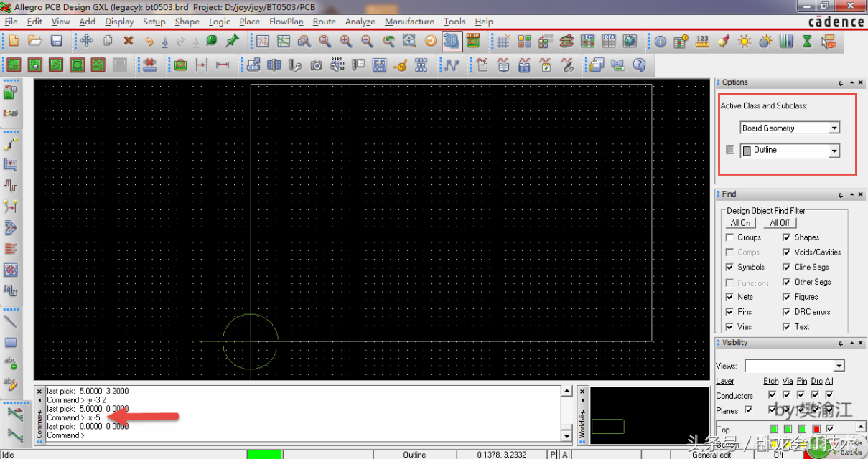This screenshot has height=459, width=868.
Task: Click the Zoom In magnifier icon
Action: pos(346,41)
